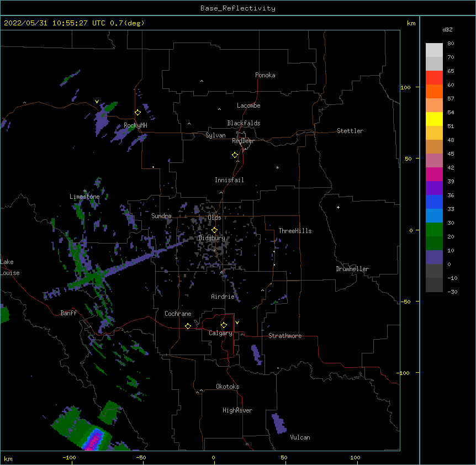476x465 pixels.
Task: Pick the violet 36-39 dBZ legend swatch
Action: pos(434,188)
